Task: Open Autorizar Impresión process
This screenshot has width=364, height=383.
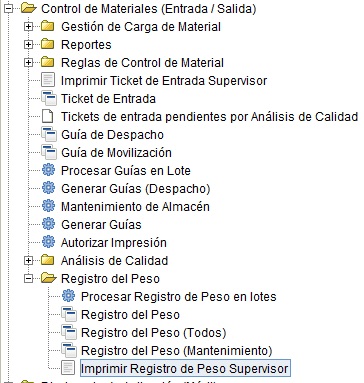Action: 114,243
